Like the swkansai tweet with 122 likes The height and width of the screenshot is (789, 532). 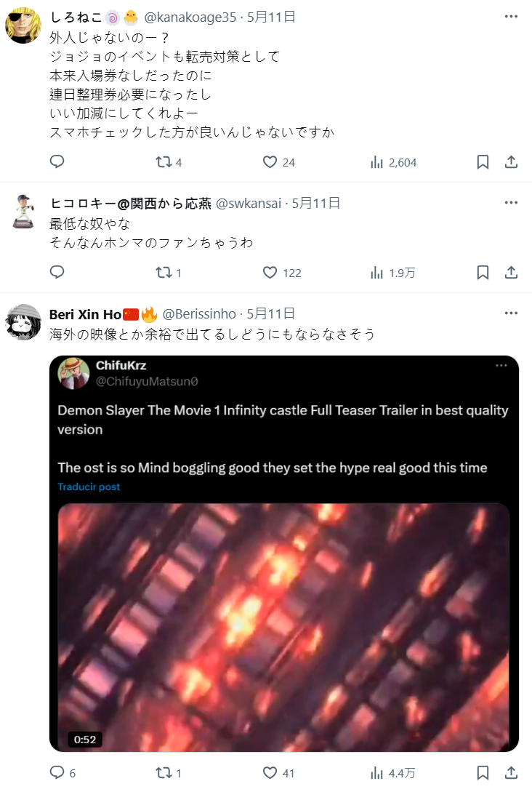point(282,273)
